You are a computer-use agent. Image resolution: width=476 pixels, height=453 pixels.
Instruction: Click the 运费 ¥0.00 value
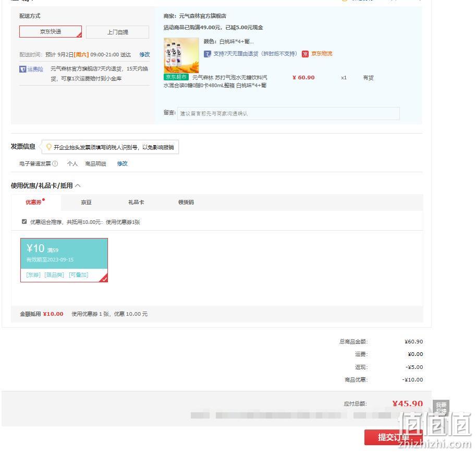click(x=416, y=354)
